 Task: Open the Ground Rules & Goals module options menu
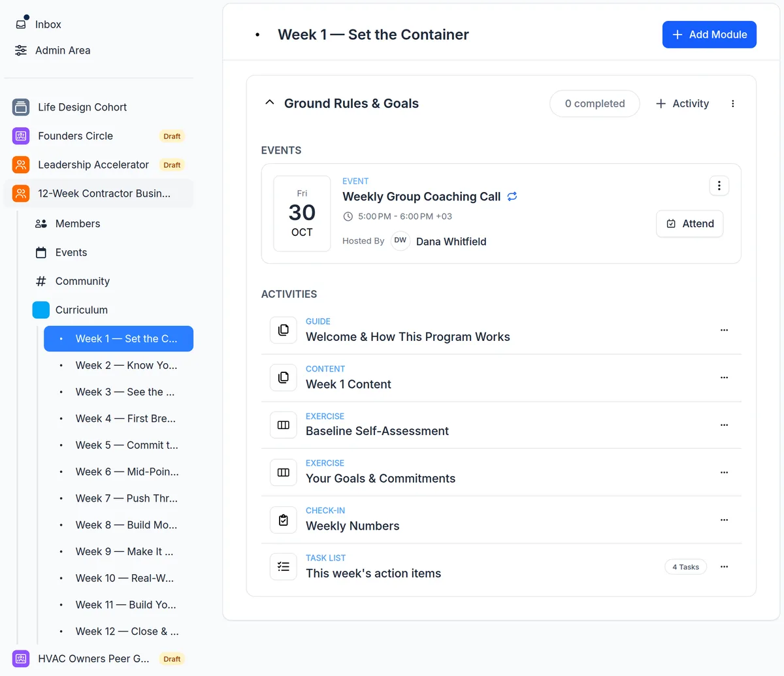[x=733, y=104]
